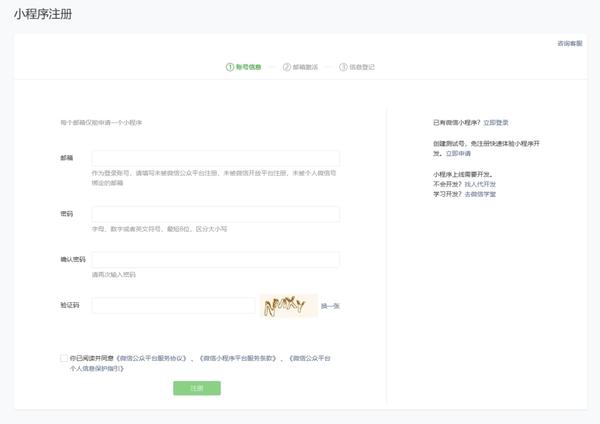Click the captcha verification image
The image size is (600, 424).
coord(288,306)
